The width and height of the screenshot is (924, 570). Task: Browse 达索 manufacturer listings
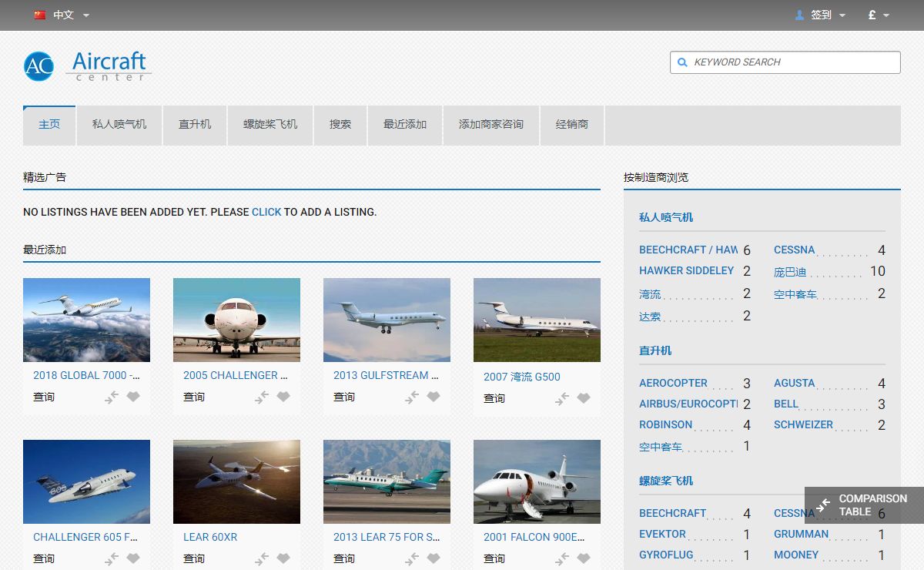(x=650, y=317)
